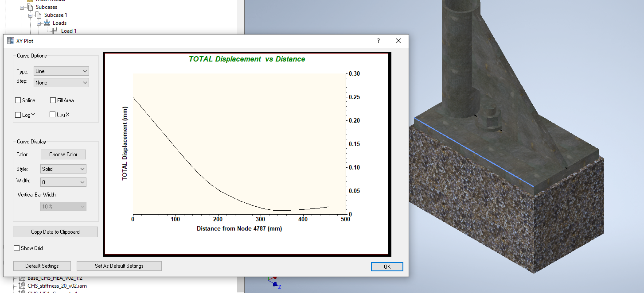This screenshot has width=644, height=293.
Task: Click the Subcases folder icon in tree
Action: [x=30, y=7]
